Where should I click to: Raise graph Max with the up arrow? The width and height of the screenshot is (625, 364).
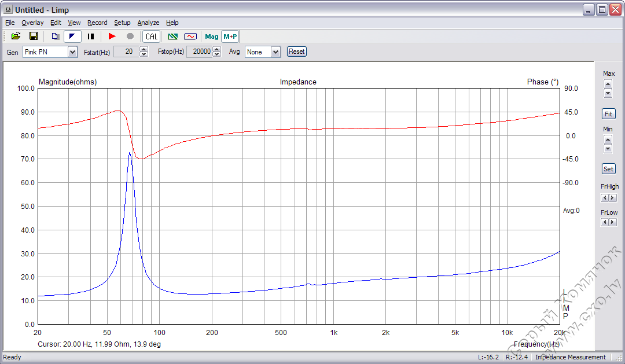[608, 84]
